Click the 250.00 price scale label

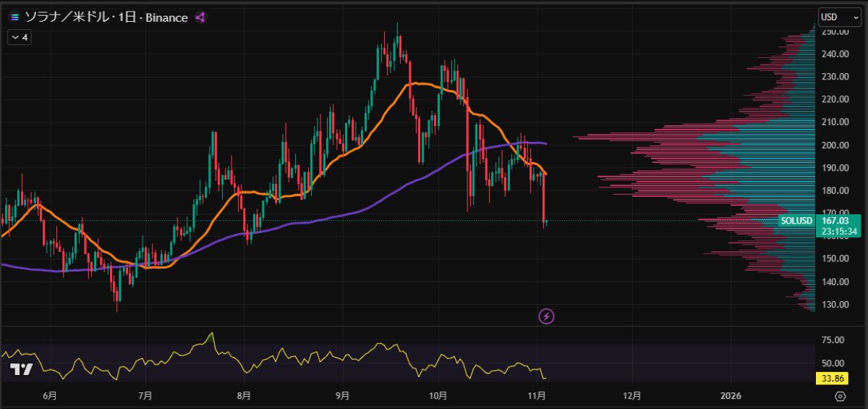coord(834,32)
